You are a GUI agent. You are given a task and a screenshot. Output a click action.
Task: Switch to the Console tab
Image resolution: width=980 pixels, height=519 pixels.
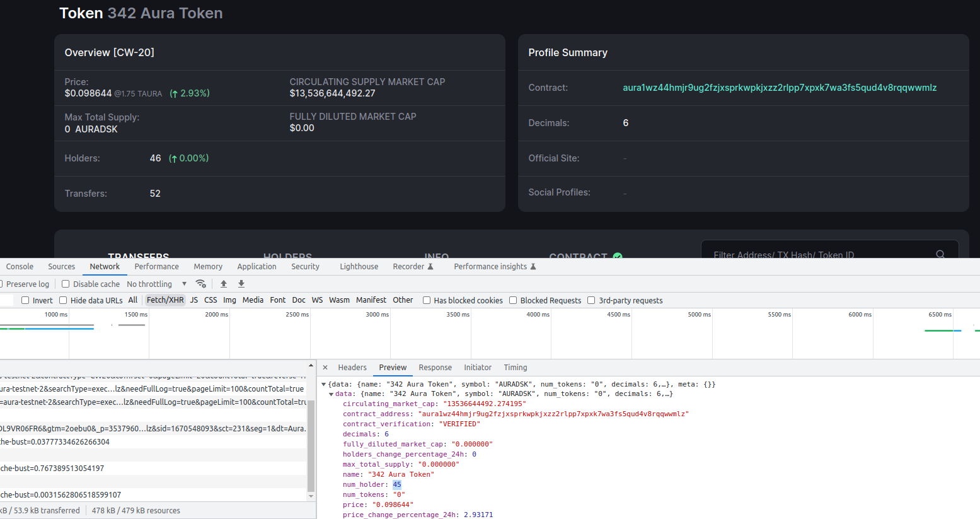[20, 267]
